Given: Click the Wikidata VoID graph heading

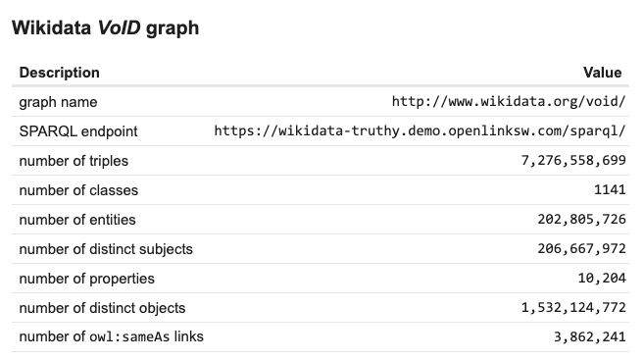Looking at the screenshot, I should [x=105, y=27].
